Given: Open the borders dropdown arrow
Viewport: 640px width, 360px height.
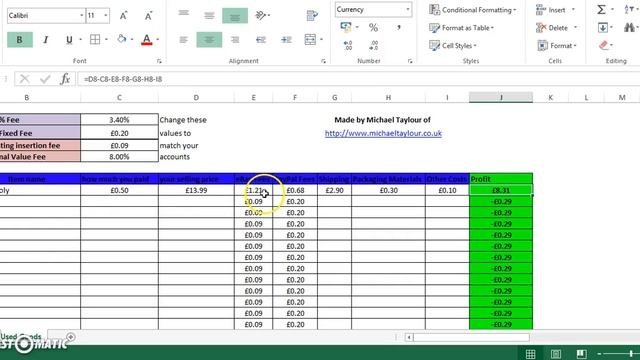Looking at the screenshot, I should pos(106,40).
